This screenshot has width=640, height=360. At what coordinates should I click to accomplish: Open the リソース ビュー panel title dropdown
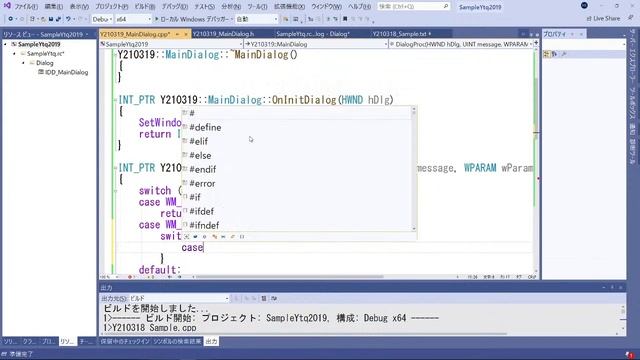(x=87, y=34)
